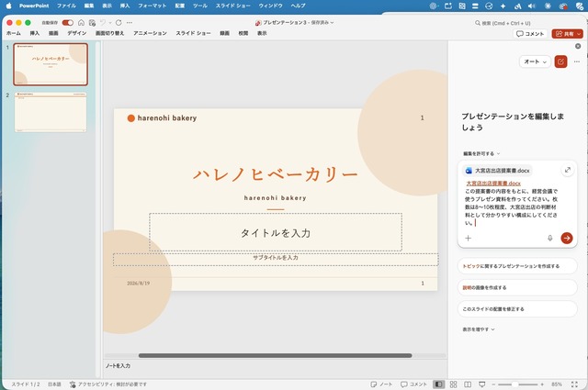Open the 録画 ribbon tab
Image resolution: width=588 pixels, height=390 pixels.
(224, 33)
